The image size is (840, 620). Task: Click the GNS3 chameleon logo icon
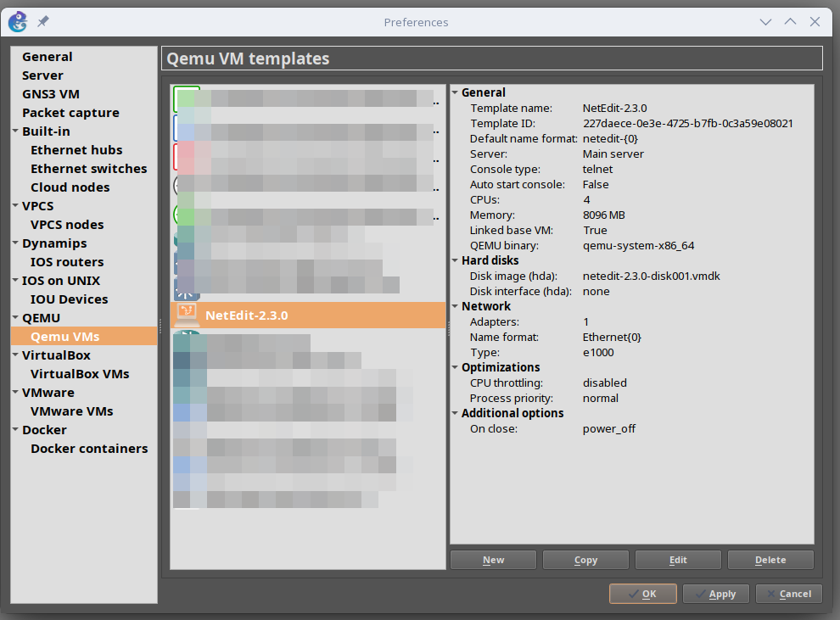tap(18, 22)
